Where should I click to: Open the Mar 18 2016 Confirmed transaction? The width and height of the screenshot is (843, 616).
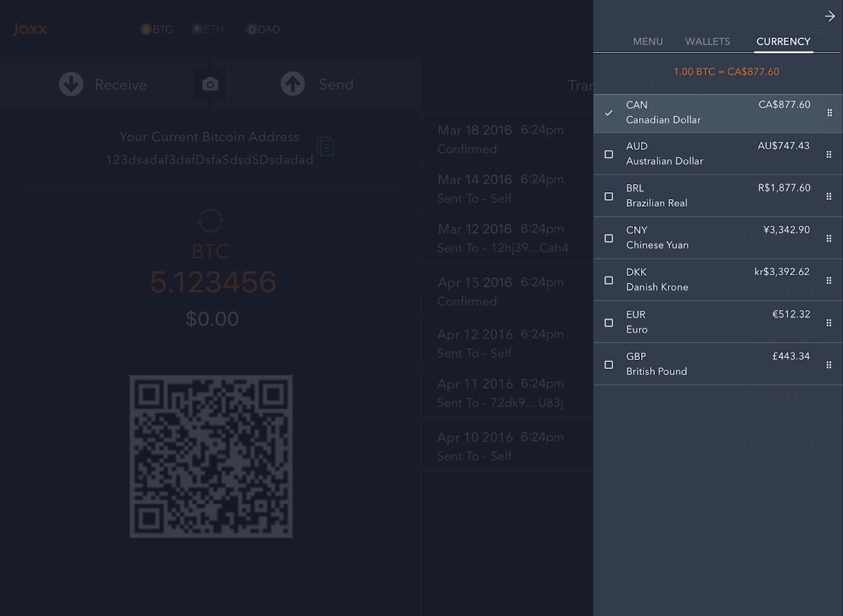tap(507, 139)
